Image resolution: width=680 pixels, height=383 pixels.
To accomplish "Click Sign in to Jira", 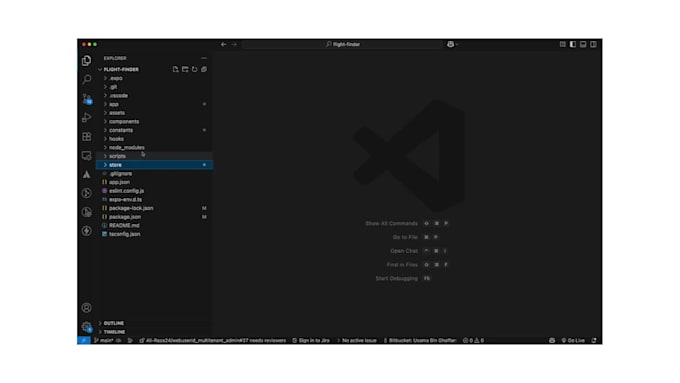I will [x=311, y=340].
